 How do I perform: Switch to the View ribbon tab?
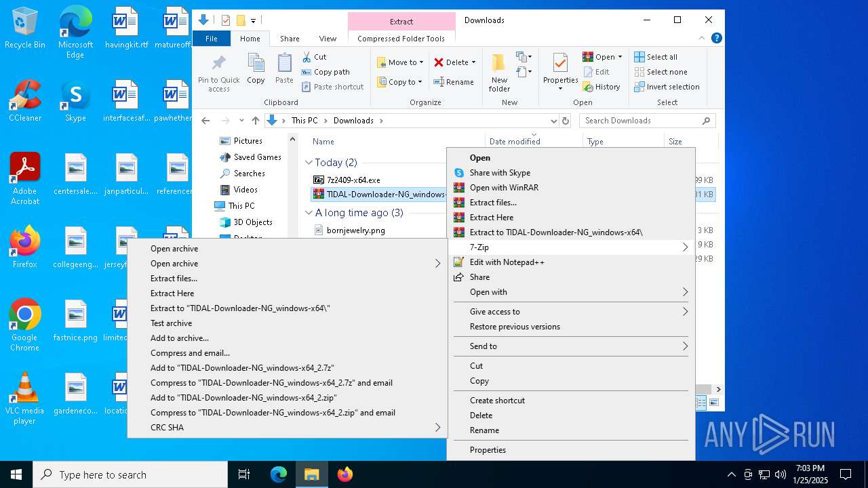click(328, 39)
